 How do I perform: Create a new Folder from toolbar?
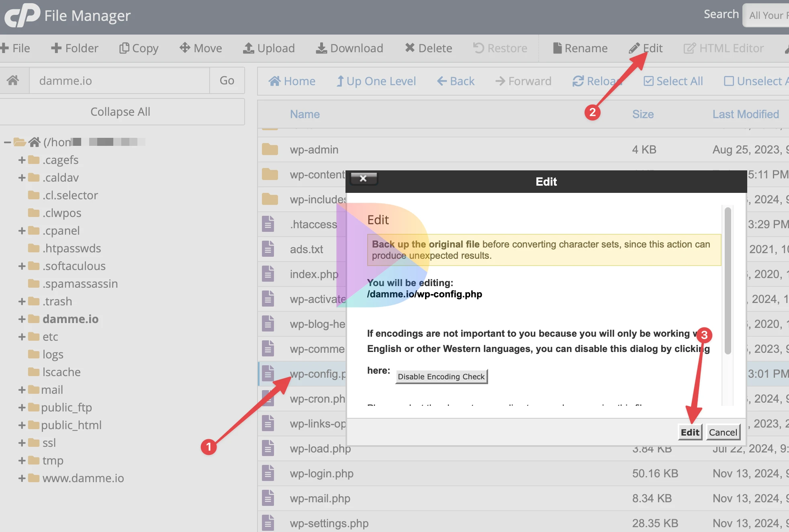point(74,48)
